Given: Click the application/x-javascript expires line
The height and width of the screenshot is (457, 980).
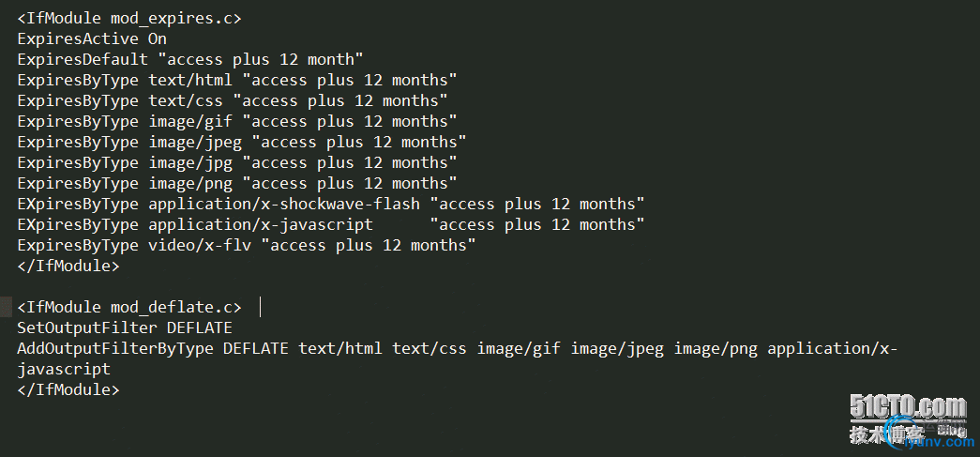Looking at the screenshot, I should 331,225.
